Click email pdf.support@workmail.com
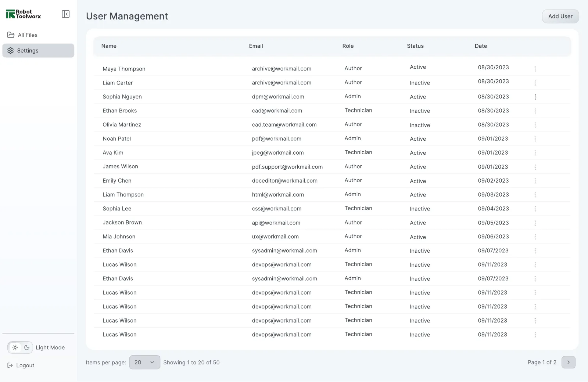 (x=287, y=167)
